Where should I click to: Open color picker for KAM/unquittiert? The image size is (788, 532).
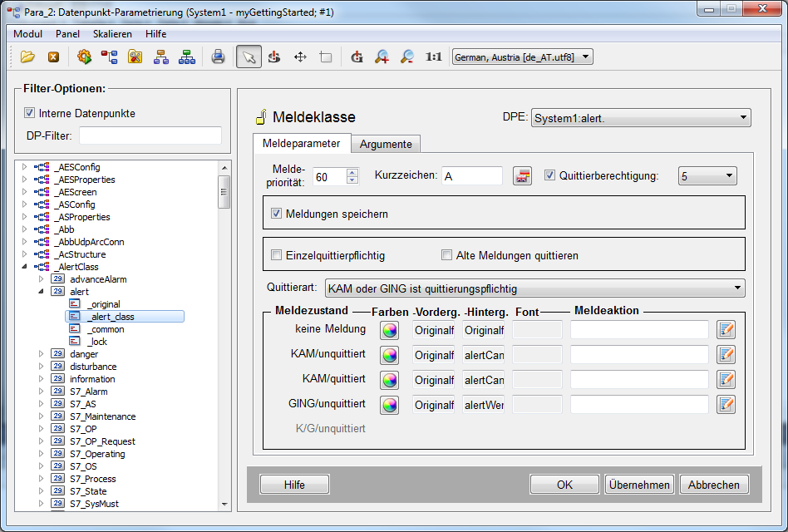390,355
